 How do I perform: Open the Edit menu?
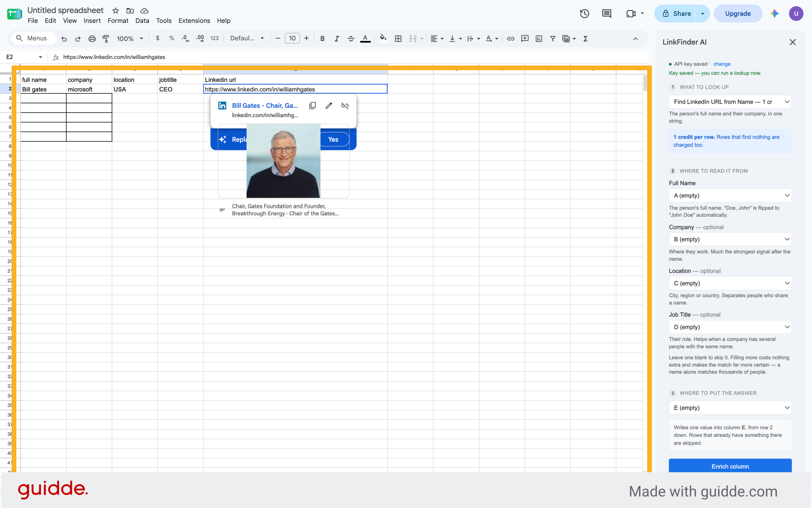(x=50, y=21)
